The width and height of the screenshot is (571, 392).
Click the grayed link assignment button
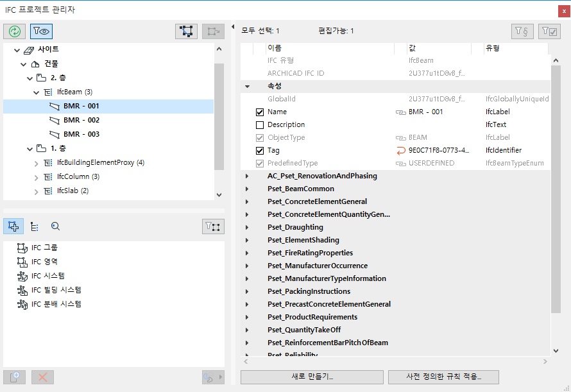(213, 377)
